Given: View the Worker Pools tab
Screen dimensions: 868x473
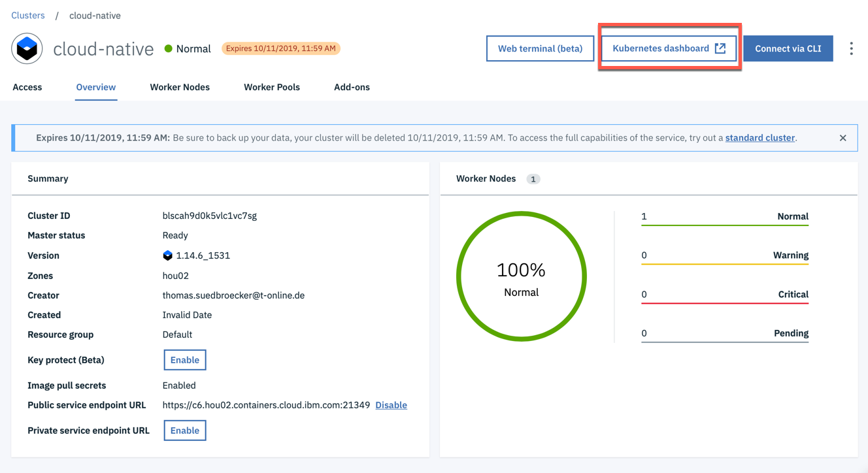Looking at the screenshot, I should click(x=271, y=87).
